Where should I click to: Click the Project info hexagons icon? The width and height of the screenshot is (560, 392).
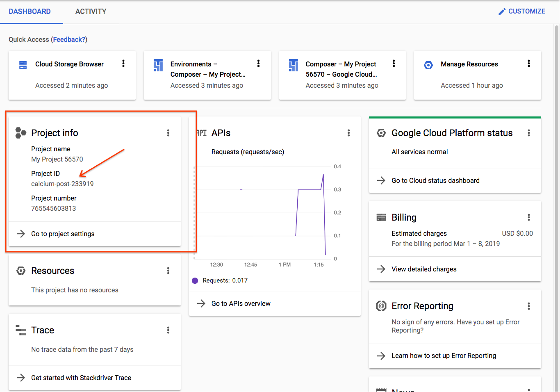click(21, 133)
